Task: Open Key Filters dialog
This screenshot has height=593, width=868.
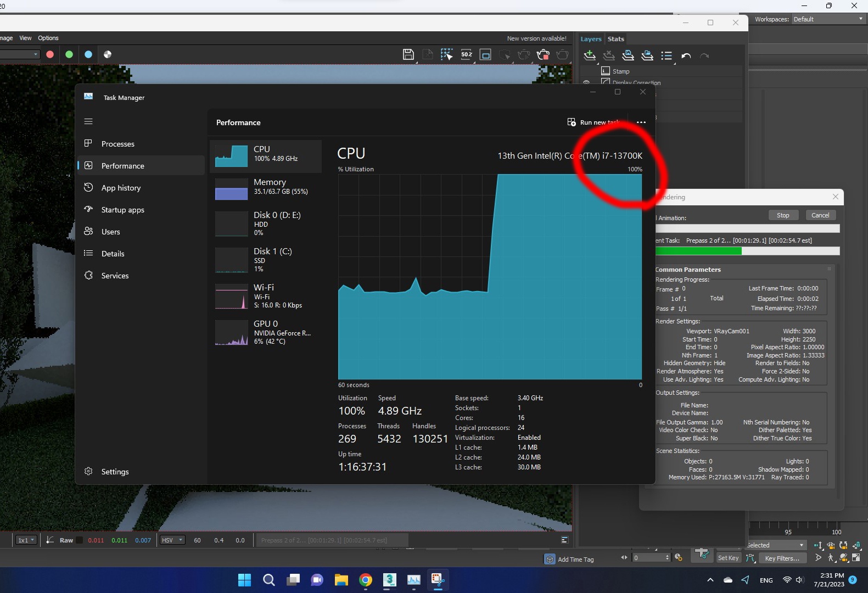Action: pyautogui.click(x=782, y=558)
